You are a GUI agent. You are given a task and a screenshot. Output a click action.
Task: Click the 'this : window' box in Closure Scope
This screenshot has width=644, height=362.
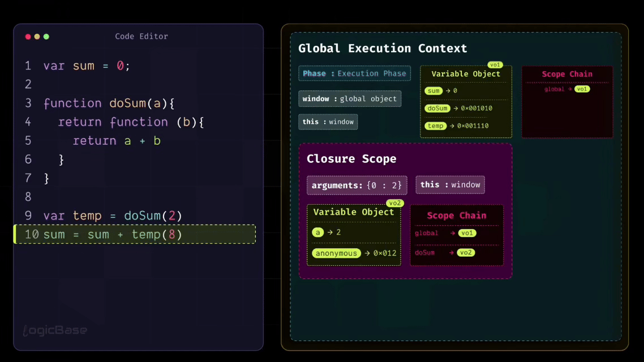pos(450,184)
